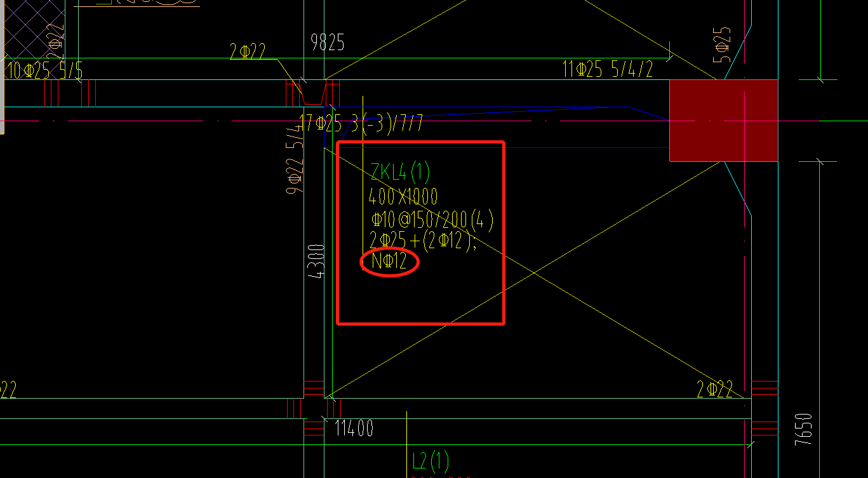Select the L2(1) beam label
Image resolution: width=868 pixels, height=478 pixels.
click(x=431, y=460)
